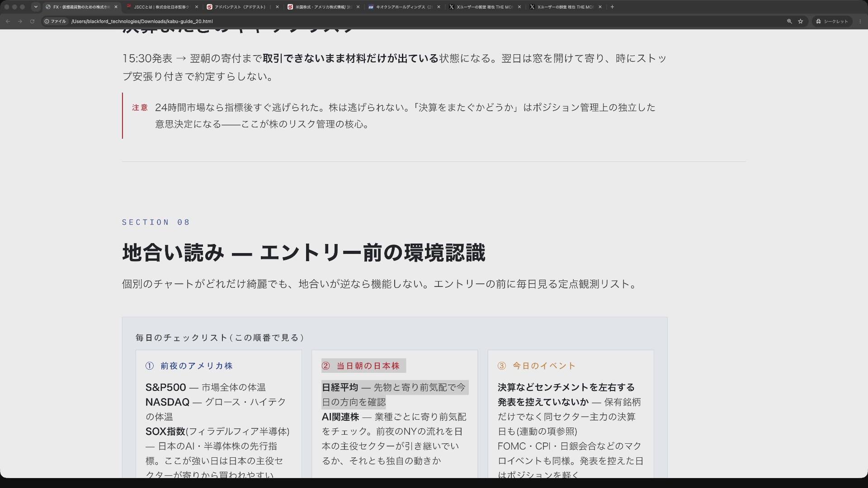
Task: Close the 米国株式 tab
Action: coord(358,7)
